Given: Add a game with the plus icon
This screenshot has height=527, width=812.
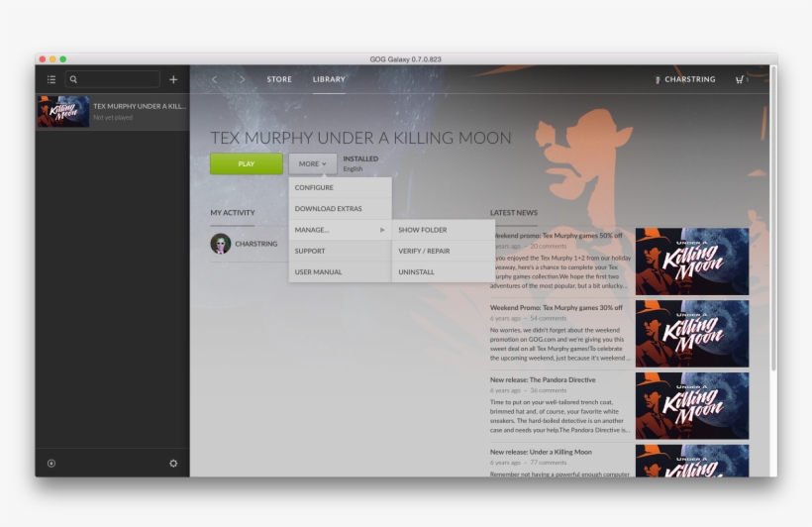Looking at the screenshot, I should coord(173,79).
